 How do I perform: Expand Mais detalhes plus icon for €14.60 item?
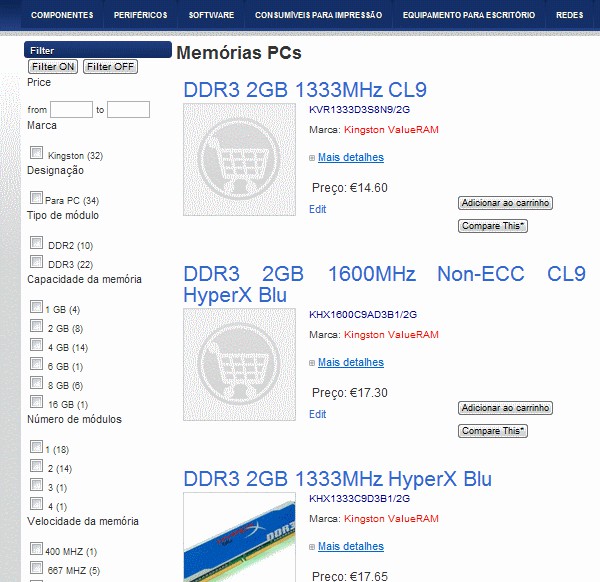pyautogui.click(x=312, y=158)
